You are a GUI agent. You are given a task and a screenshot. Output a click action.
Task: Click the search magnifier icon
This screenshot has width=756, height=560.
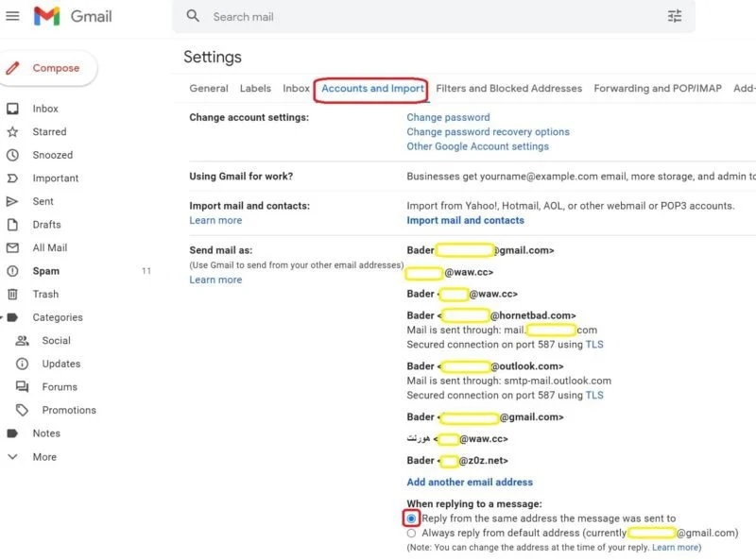(193, 16)
